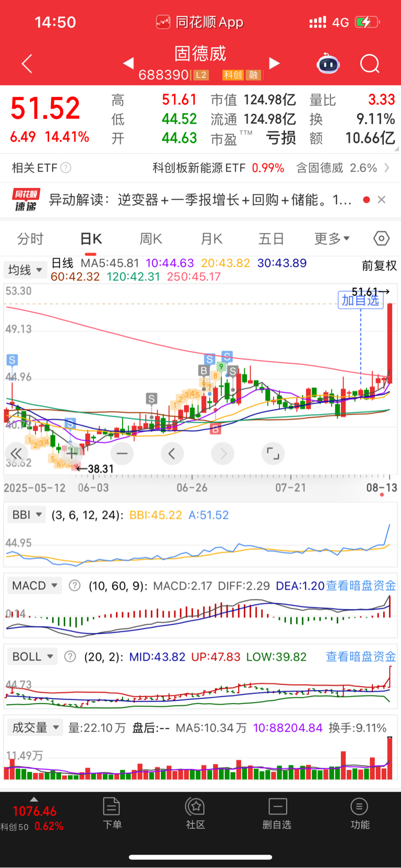The width and height of the screenshot is (401, 868).
Task: Tap the 38.31 low price label
Action: tap(100, 469)
